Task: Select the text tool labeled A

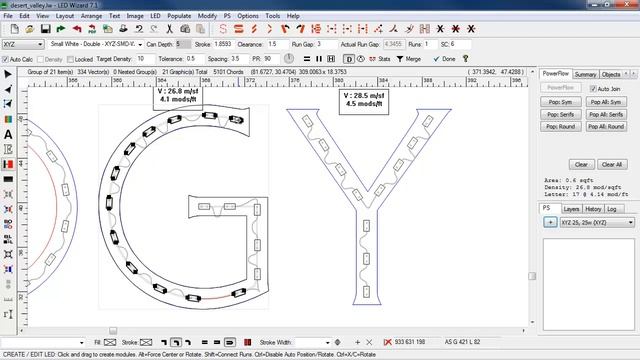Action: [8, 134]
